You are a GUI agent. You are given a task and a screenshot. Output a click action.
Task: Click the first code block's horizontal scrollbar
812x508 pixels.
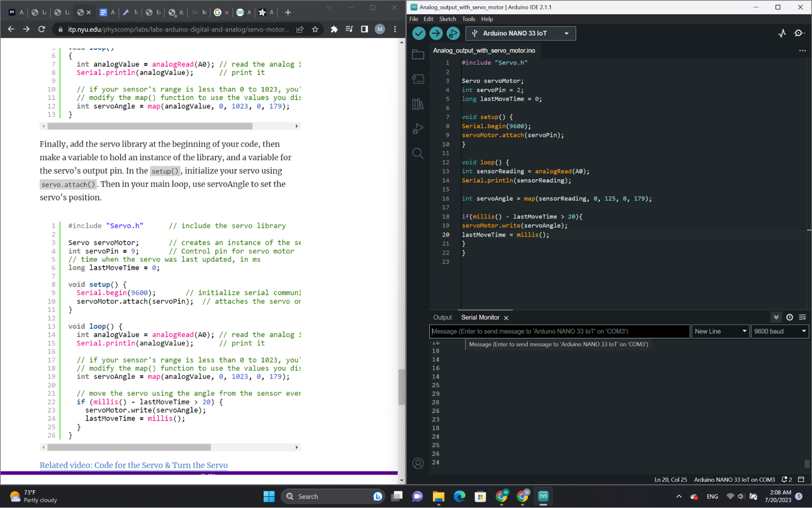tap(150, 126)
